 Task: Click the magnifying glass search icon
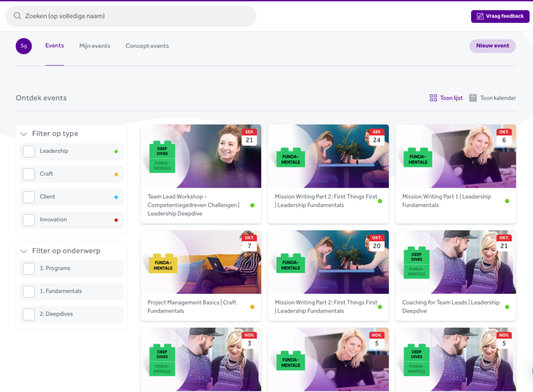[17, 16]
